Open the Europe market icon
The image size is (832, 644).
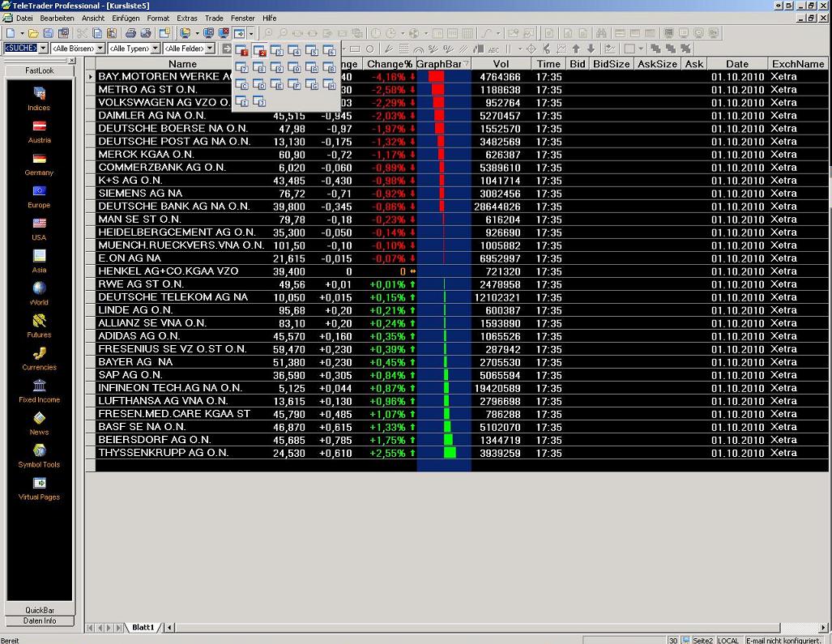pyautogui.click(x=39, y=190)
